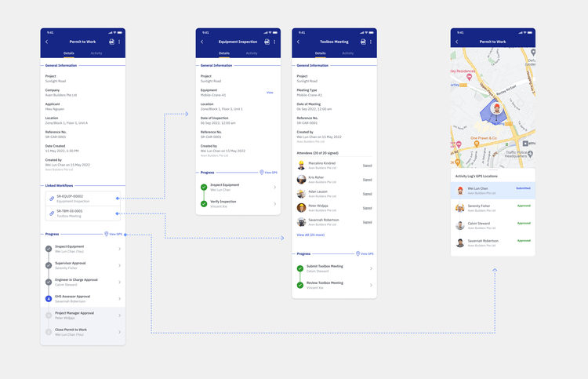Click link icon beside SR-EQUIP-00002 workflow
588x379 pixels.
pyautogui.click(x=52, y=199)
